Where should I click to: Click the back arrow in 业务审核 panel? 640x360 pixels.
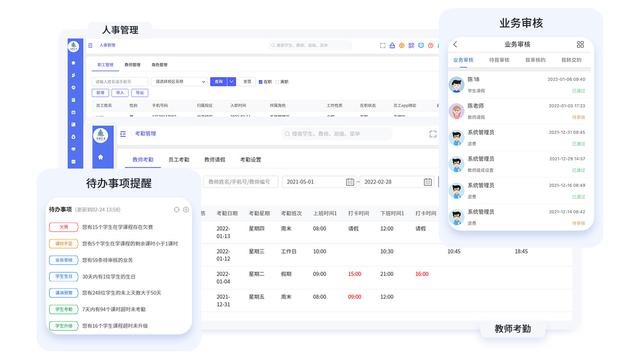[x=455, y=44]
